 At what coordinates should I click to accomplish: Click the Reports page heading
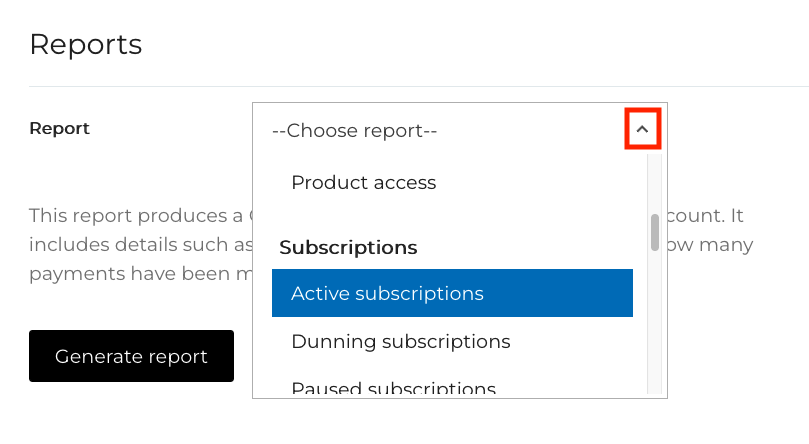pyautogui.click(x=86, y=44)
